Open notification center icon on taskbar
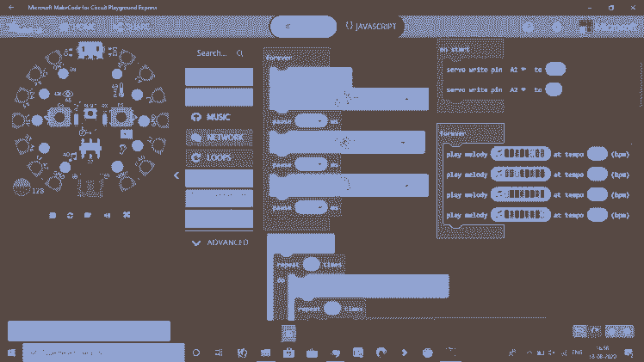Screen dimensions: 644x362 click(629, 353)
